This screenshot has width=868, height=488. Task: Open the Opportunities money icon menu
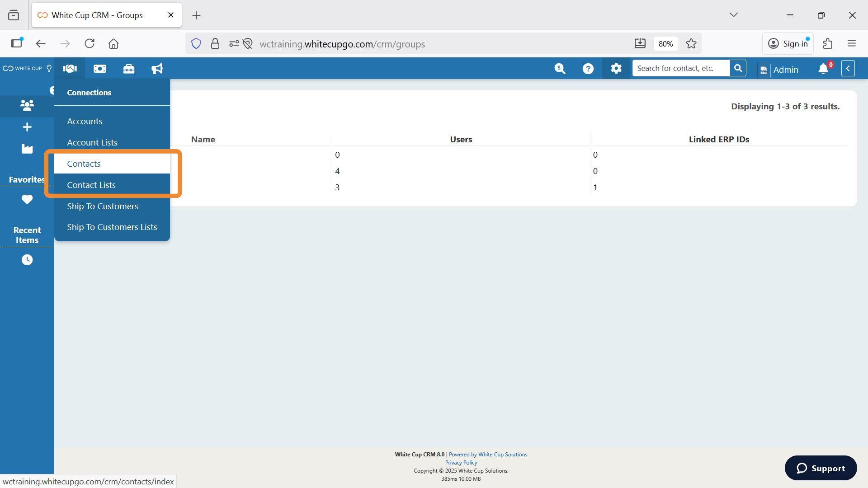pos(100,69)
